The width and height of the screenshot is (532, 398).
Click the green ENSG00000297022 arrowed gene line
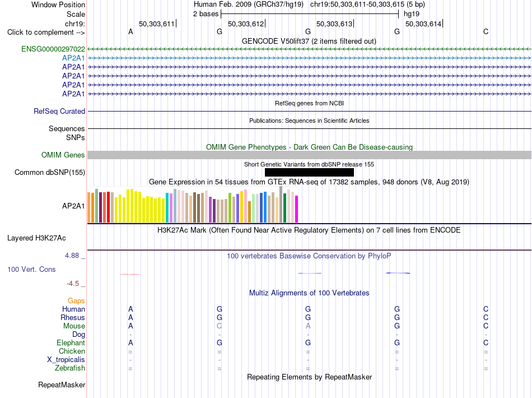tap(309, 49)
